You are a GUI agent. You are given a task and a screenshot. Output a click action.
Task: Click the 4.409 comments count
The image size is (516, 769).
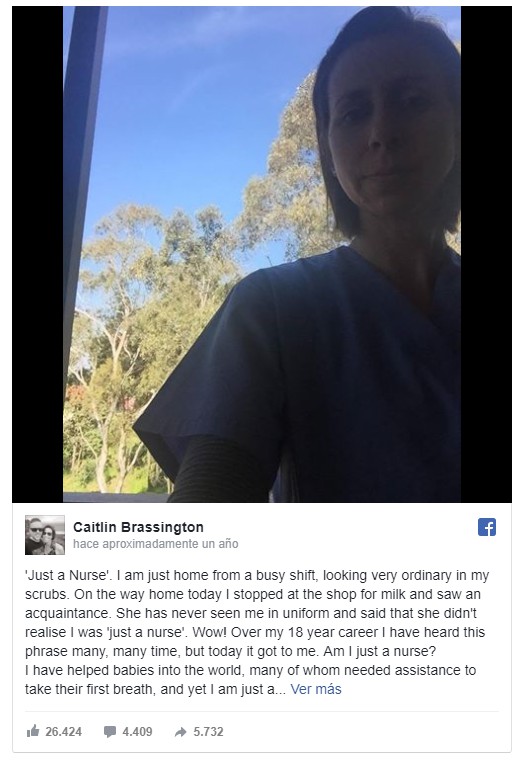tap(137, 732)
